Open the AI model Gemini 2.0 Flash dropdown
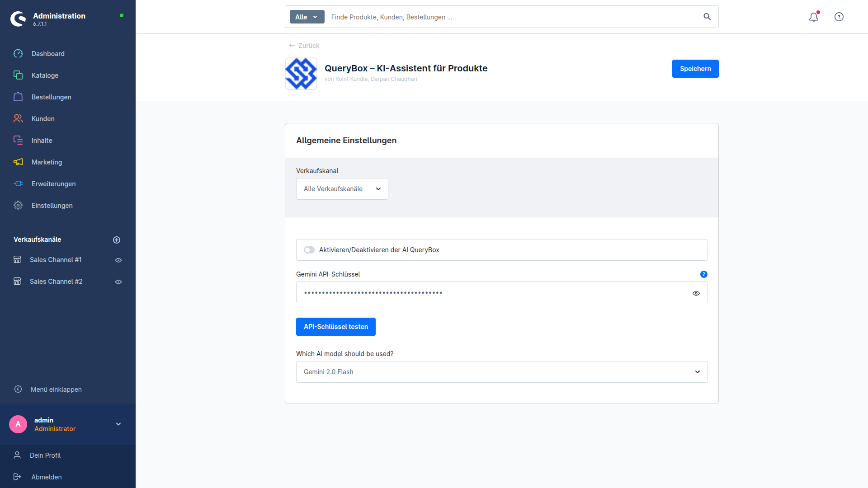 point(502,372)
